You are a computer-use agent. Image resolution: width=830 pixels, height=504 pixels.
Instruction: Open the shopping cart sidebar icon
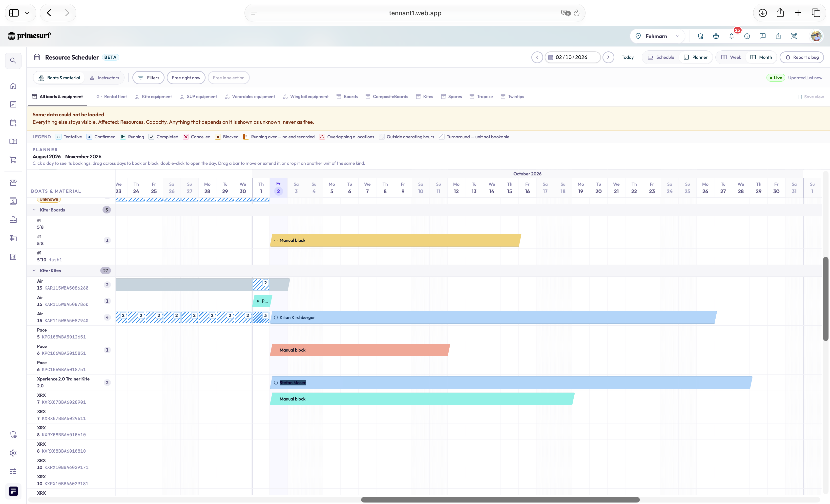[x=13, y=160]
